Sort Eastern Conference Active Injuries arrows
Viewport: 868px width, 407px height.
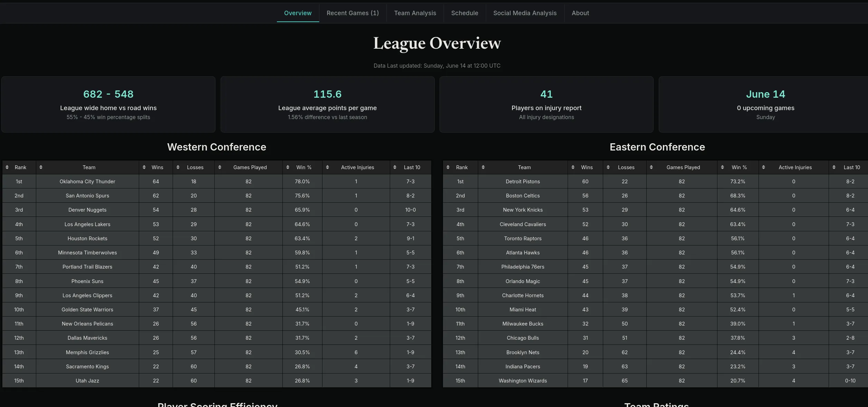(x=763, y=167)
